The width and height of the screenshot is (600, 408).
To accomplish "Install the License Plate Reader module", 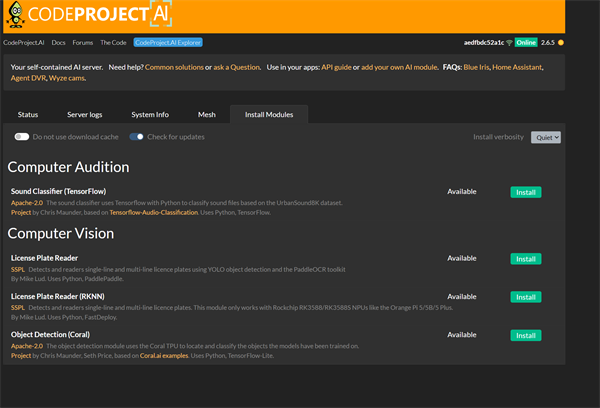I will [526, 259].
